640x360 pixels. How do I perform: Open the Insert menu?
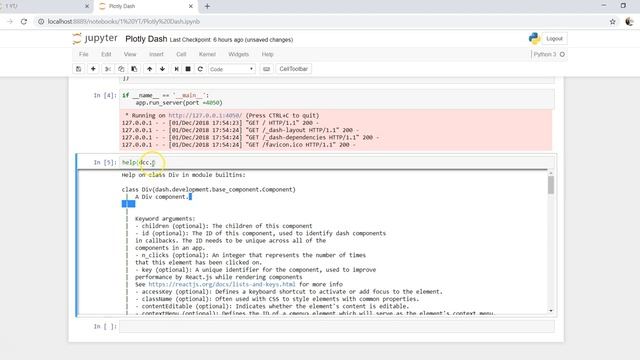156,54
